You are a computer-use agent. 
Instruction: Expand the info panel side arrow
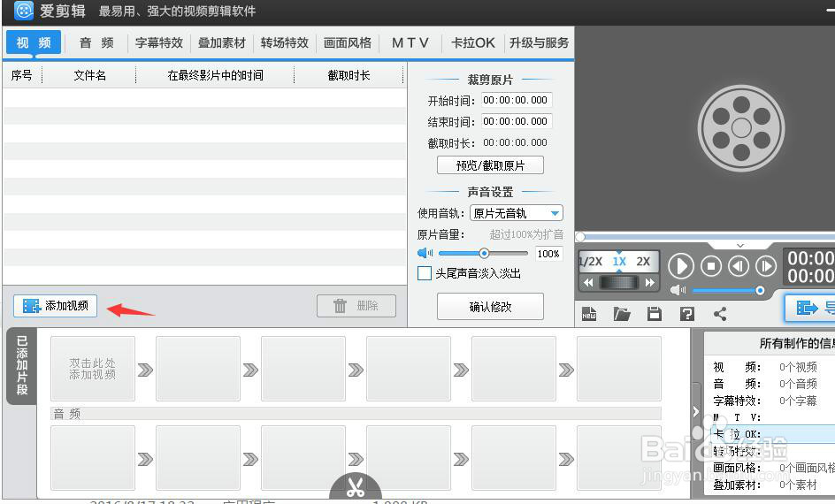pyautogui.click(x=695, y=411)
